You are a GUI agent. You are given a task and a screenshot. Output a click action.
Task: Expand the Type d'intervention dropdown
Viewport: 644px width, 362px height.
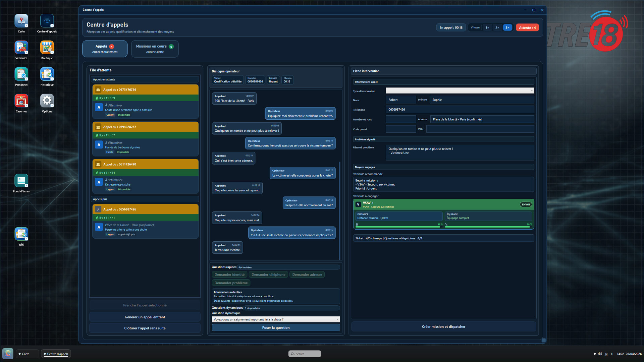pos(460,90)
